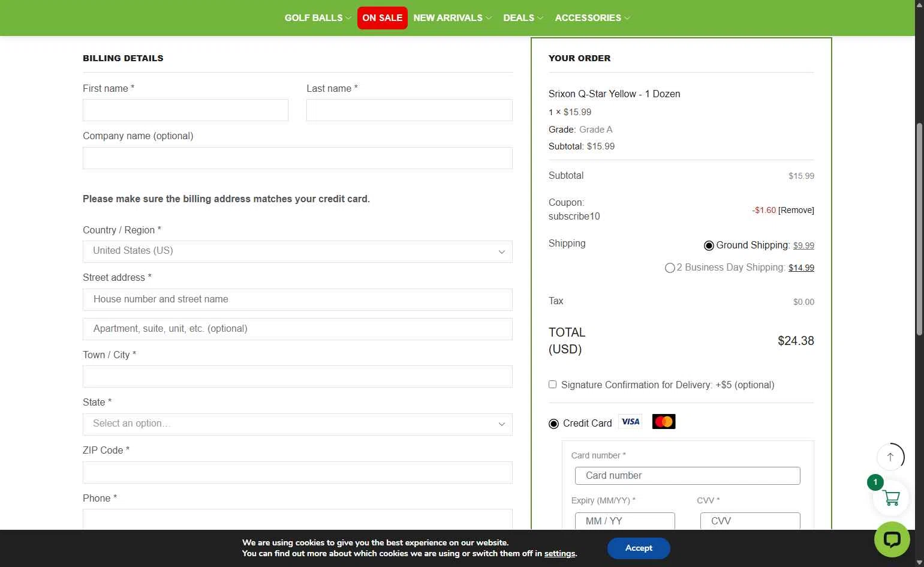Click the $9.99 ground shipping price
924x567 pixels.
(803, 245)
